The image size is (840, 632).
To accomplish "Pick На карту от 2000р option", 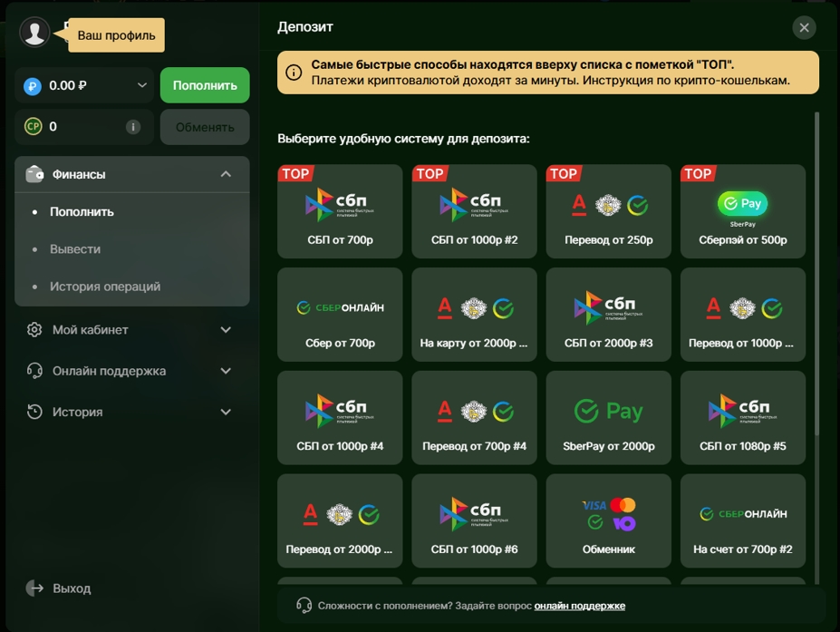I will click(474, 315).
